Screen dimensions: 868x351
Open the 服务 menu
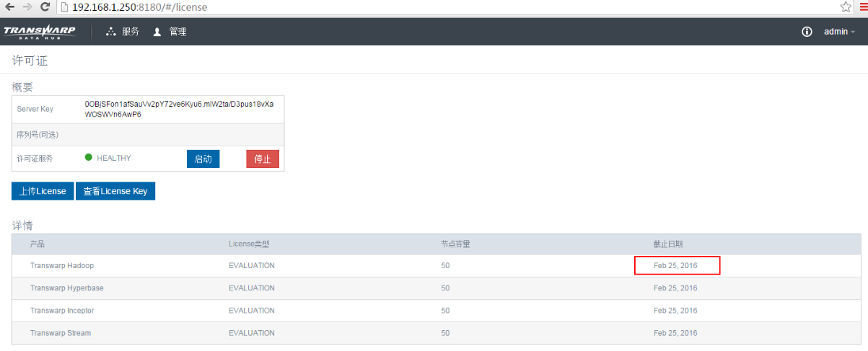123,32
